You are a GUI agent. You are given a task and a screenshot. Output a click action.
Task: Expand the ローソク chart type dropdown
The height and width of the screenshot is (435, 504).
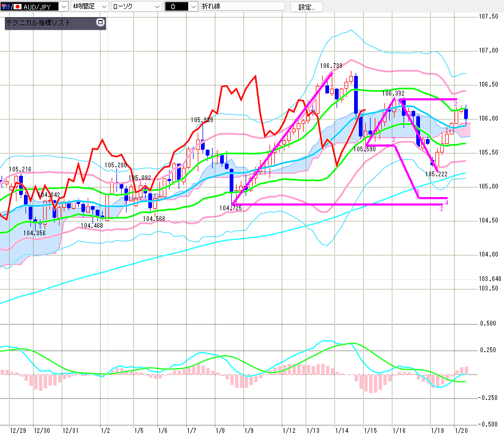(157, 7)
